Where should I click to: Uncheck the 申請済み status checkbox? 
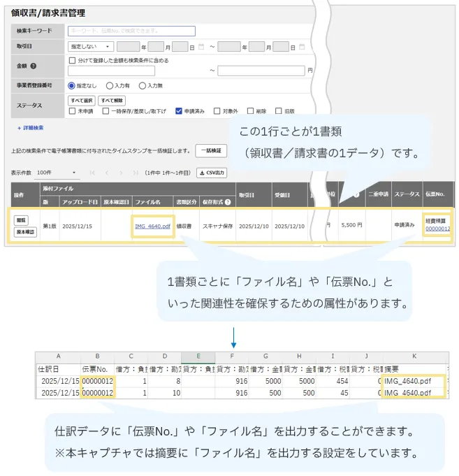(x=180, y=110)
